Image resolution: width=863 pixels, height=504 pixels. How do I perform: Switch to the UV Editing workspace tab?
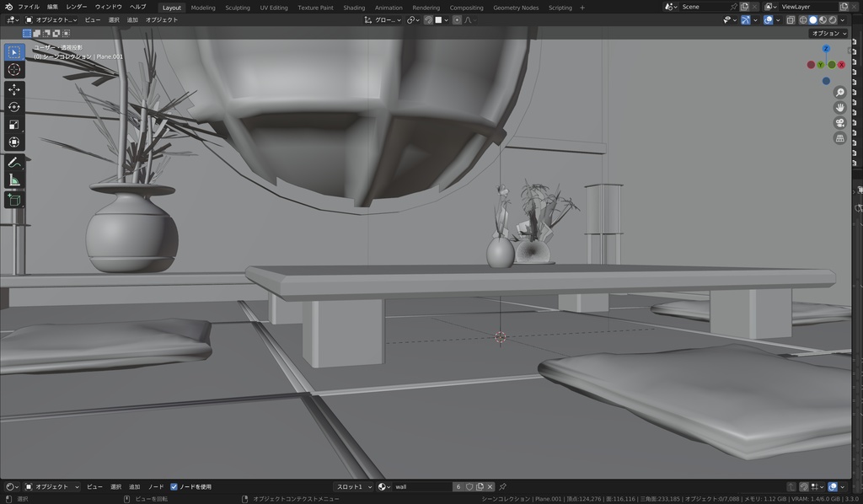(x=274, y=8)
